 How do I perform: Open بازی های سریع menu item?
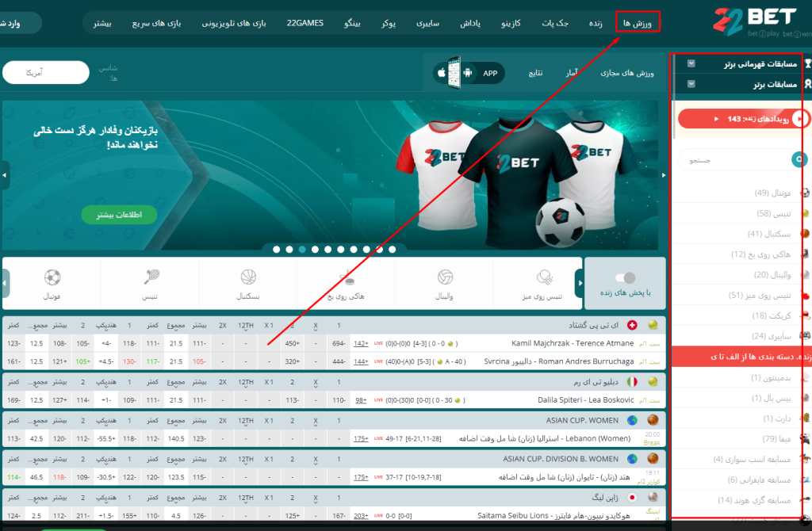[x=156, y=23]
